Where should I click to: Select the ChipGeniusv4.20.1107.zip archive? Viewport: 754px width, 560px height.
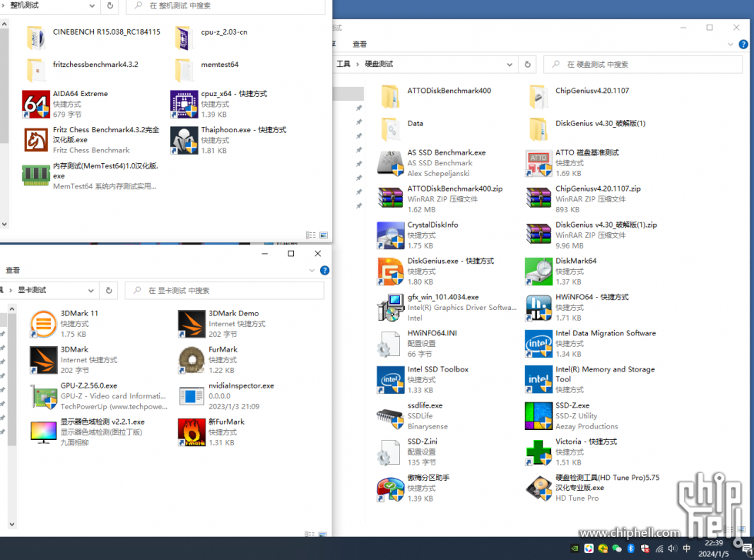pyautogui.click(x=539, y=199)
